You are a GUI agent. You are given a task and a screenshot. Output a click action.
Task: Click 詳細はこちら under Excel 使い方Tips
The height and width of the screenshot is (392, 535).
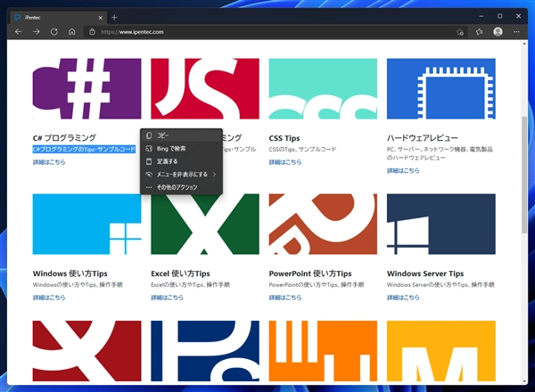tap(168, 298)
